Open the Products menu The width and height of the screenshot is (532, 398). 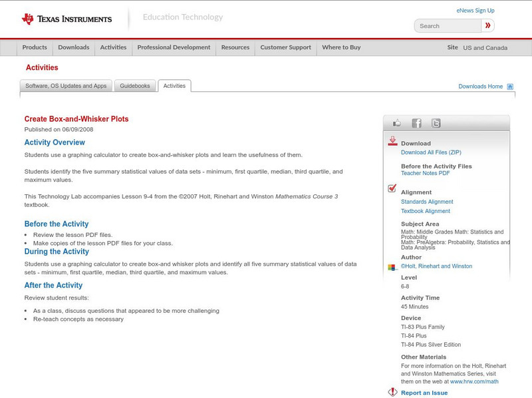(x=35, y=47)
